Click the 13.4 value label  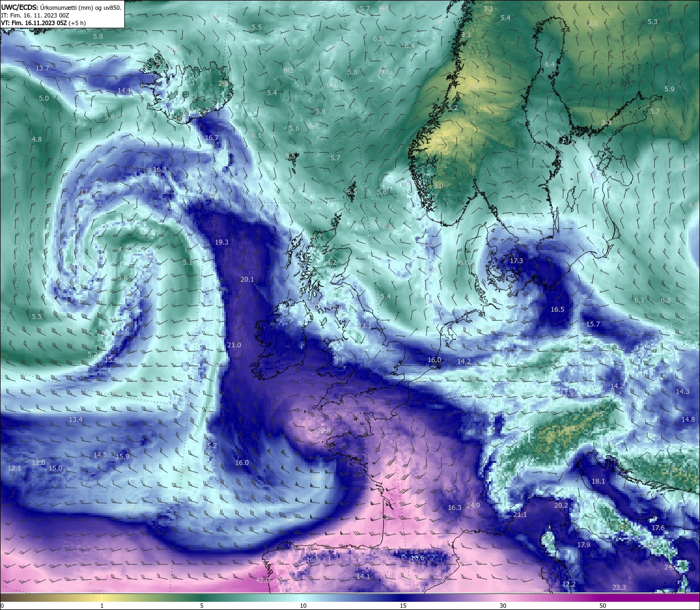[75, 420]
